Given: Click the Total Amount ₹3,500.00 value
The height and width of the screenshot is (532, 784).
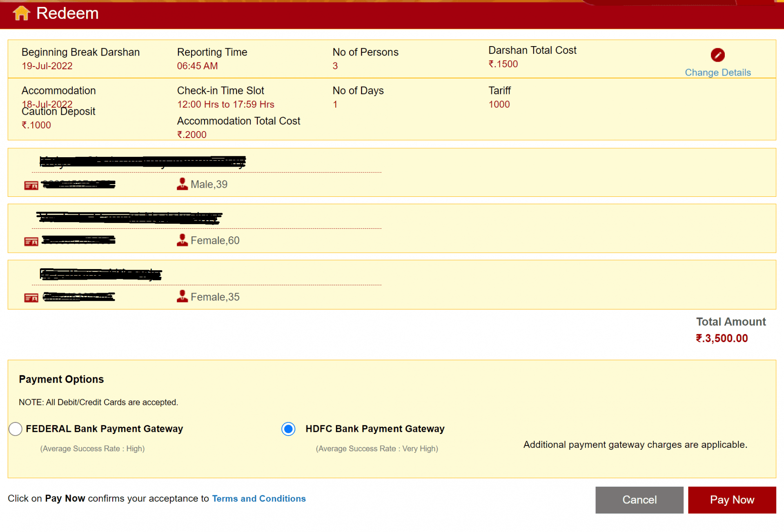Looking at the screenshot, I should point(722,338).
